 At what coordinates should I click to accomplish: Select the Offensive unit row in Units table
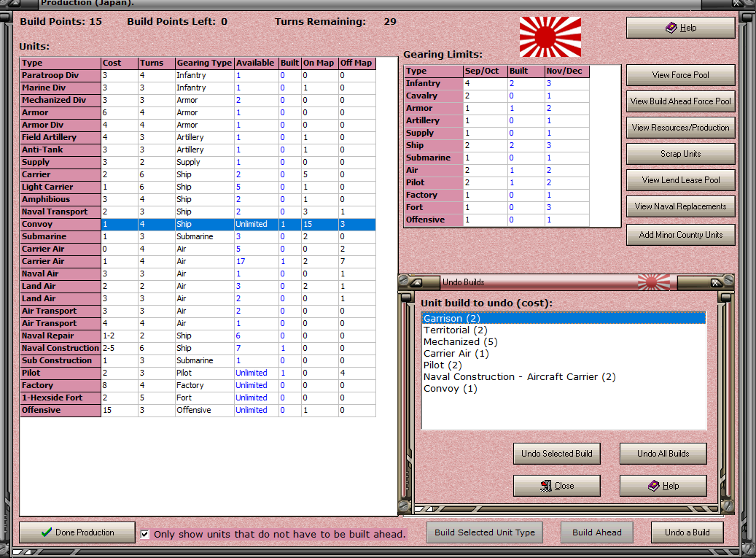[198, 410]
